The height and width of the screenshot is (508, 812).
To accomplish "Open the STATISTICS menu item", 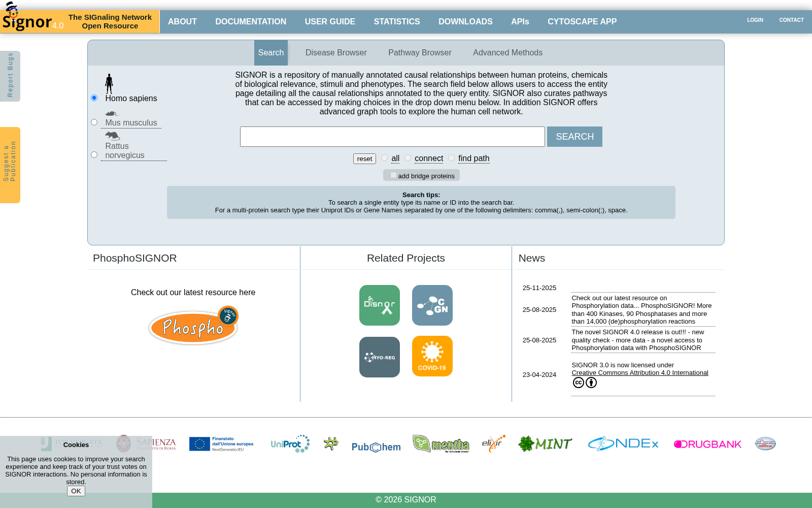I will [397, 22].
